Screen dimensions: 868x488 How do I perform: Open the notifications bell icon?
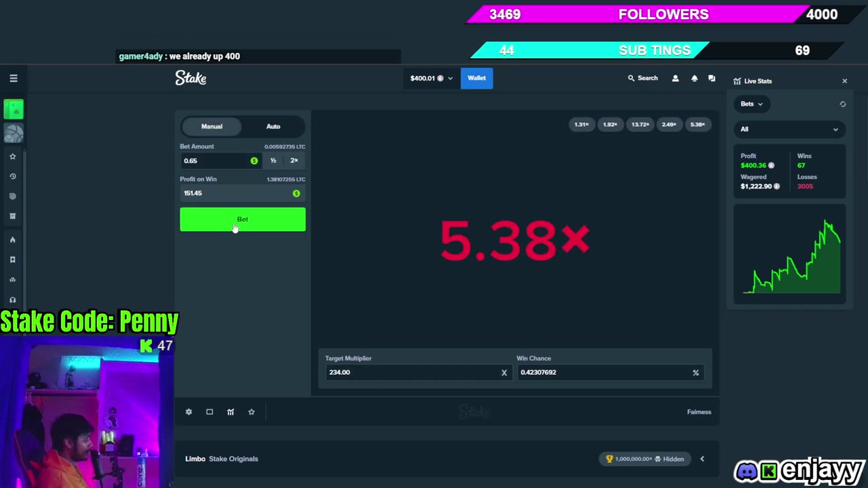[694, 79]
